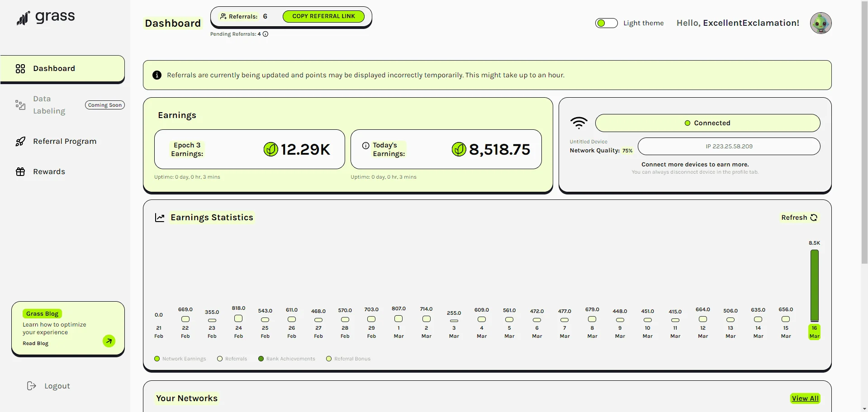Image resolution: width=868 pixels, height=412 pixels.
Task: Click the Network Quality 75% value
Action: [627, 151]
